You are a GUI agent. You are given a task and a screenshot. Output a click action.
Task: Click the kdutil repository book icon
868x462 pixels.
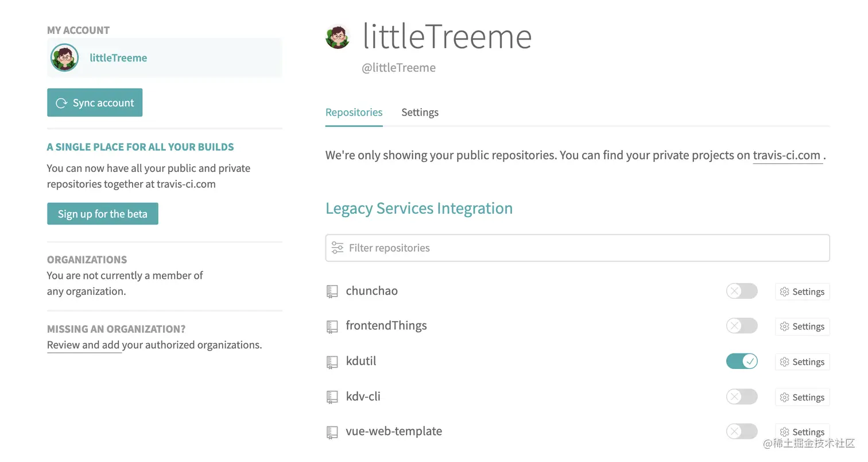(332, 362)
